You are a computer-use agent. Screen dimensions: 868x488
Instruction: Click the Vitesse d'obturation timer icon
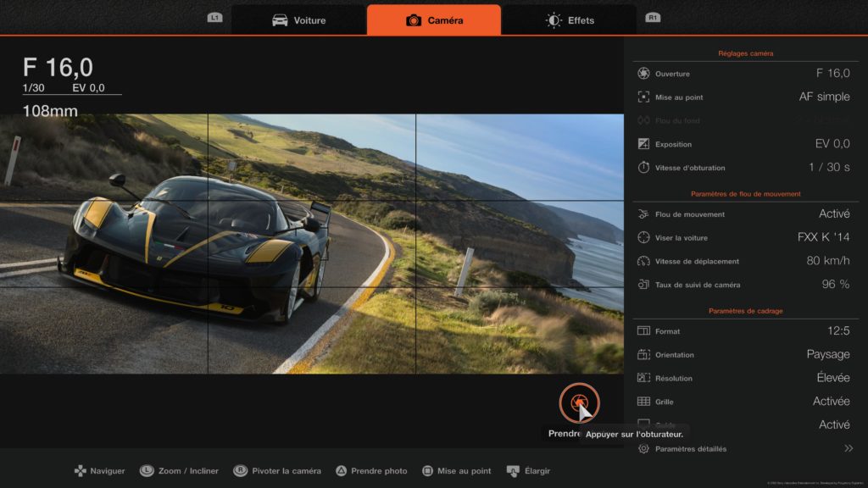643,167
